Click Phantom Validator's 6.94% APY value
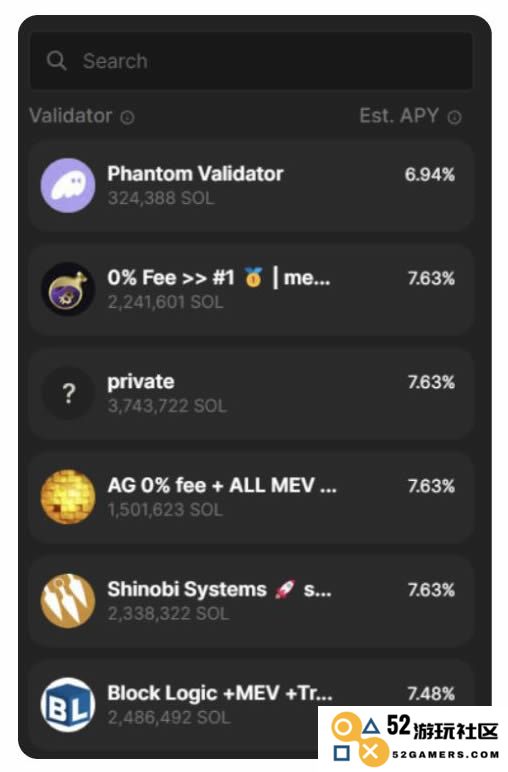 (429, 174)
